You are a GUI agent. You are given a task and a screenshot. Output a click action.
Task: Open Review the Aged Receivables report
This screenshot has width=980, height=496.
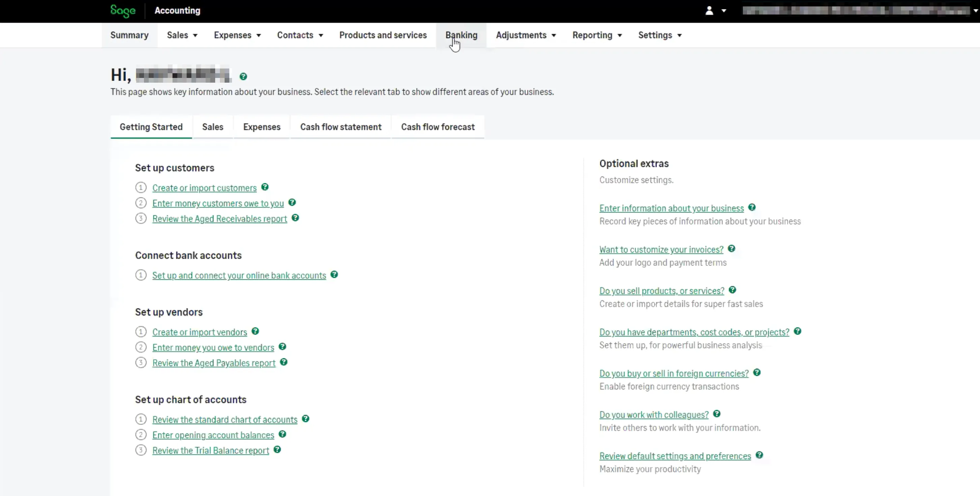[220, 219]
